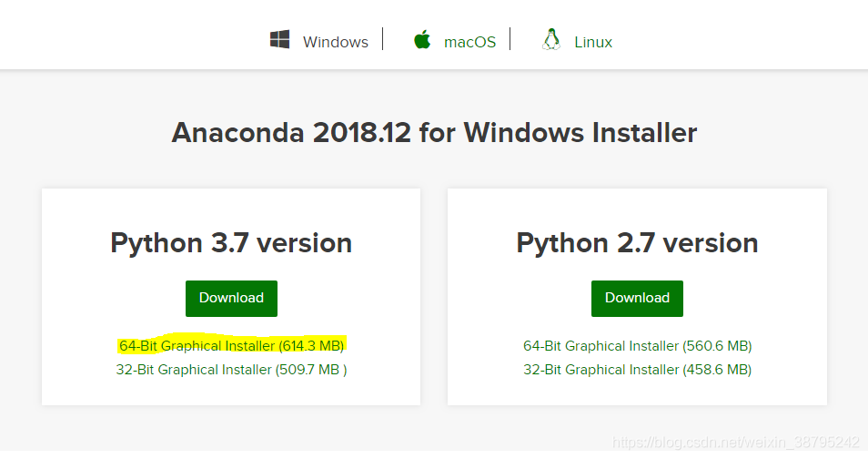The width and height of the screenshot is (868, 459).
Task: Download the Python 2.7 version
Action: 637,299
